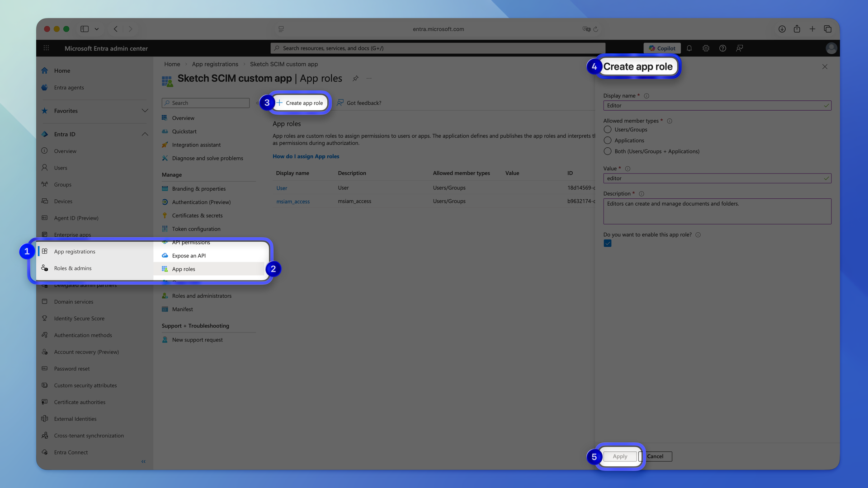
Task: Click the Description text area
Action: click(717, 211)
